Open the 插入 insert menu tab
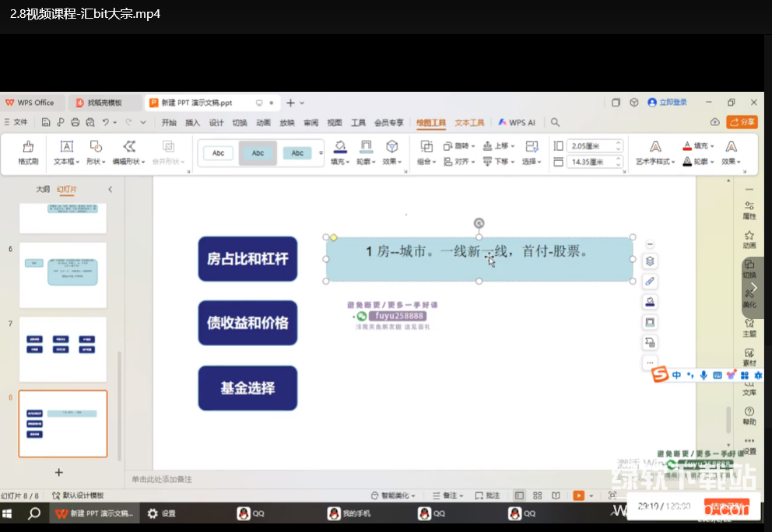Screen dimensions: 772x532 coord(192,122)
